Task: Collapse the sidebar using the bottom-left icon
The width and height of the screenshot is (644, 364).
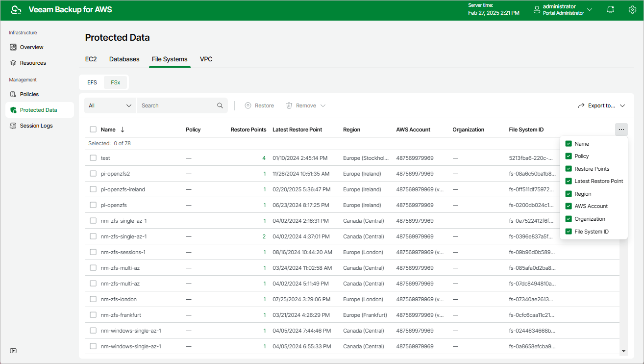Action: tap(13, 351)
